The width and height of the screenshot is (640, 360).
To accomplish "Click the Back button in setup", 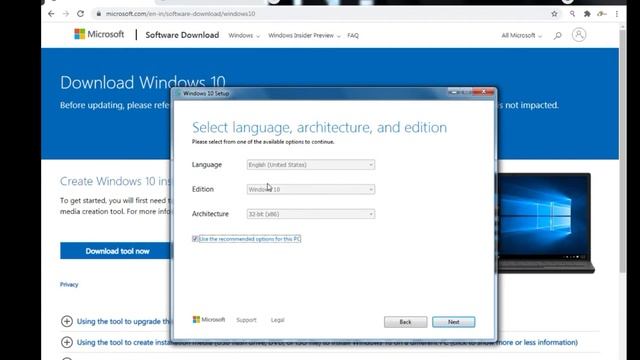I will 405,322.
